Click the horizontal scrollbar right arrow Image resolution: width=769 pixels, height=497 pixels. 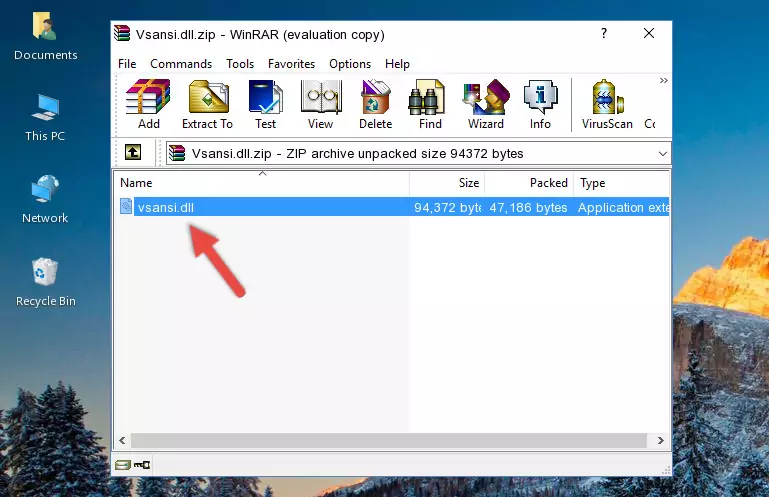[x=661, y=441]
